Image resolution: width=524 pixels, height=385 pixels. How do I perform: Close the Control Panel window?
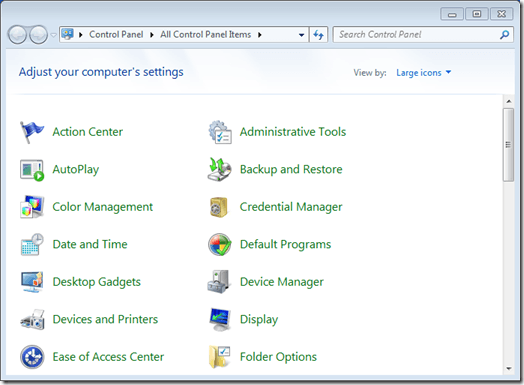tap(501, 14)
